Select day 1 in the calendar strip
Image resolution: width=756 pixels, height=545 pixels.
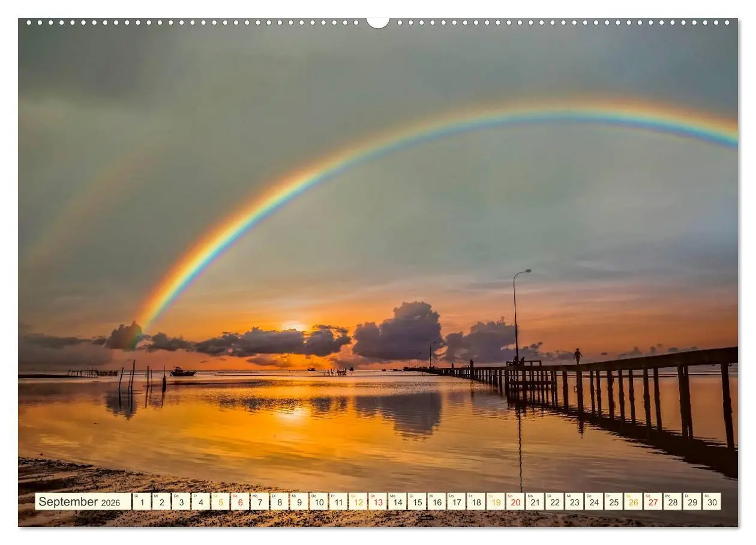click(x=142, y=502)
